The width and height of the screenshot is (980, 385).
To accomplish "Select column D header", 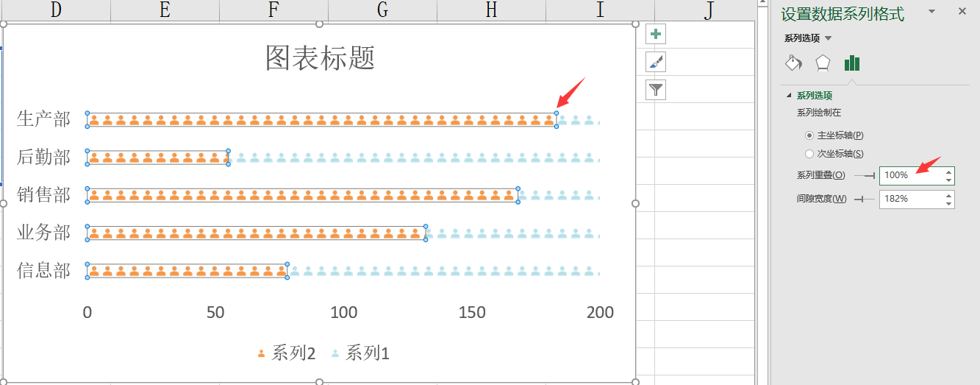I will (x=56, y=10).
